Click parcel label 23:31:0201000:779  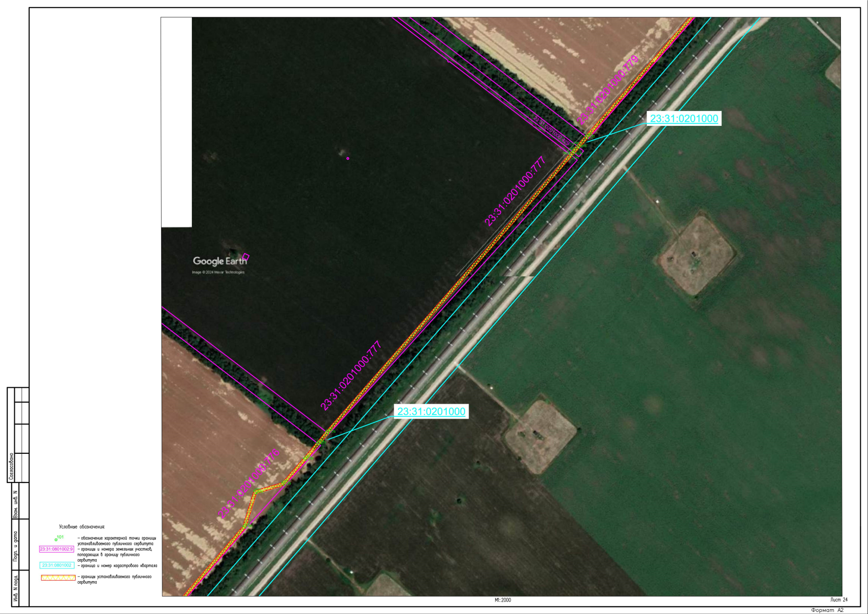608,90
